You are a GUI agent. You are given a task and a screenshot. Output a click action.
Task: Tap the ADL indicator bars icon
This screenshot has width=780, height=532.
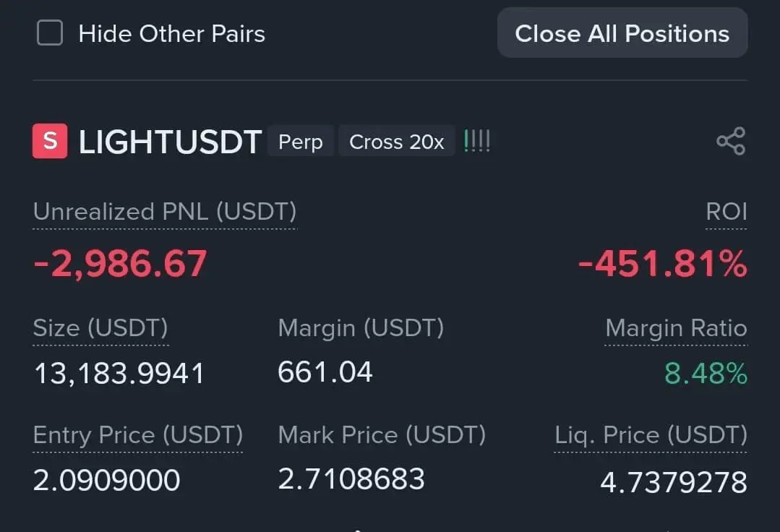tap(476, 141)
